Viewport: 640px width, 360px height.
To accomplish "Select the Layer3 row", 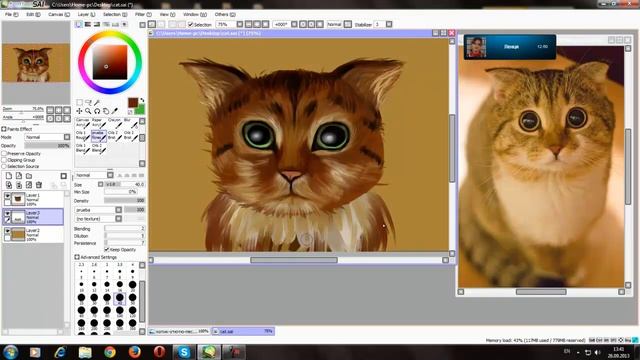I will point(33,217).
